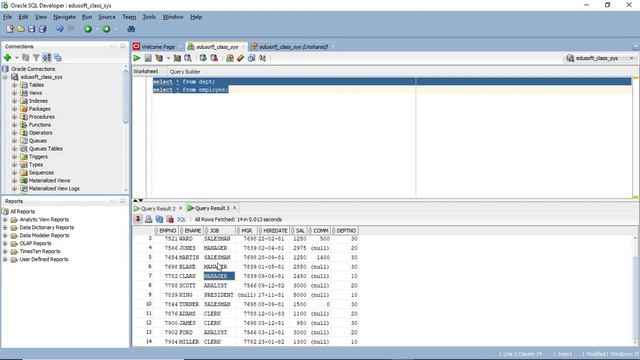Screen dimensions: 640x360
Task: Switch to edusoft_class_sys (Unshared) tab
Action: tap(293, 47)
